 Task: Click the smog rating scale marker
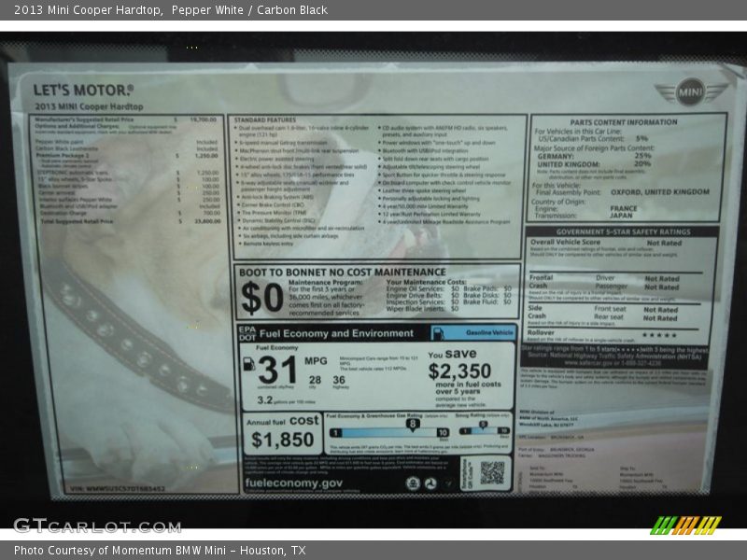pos(483,425)
